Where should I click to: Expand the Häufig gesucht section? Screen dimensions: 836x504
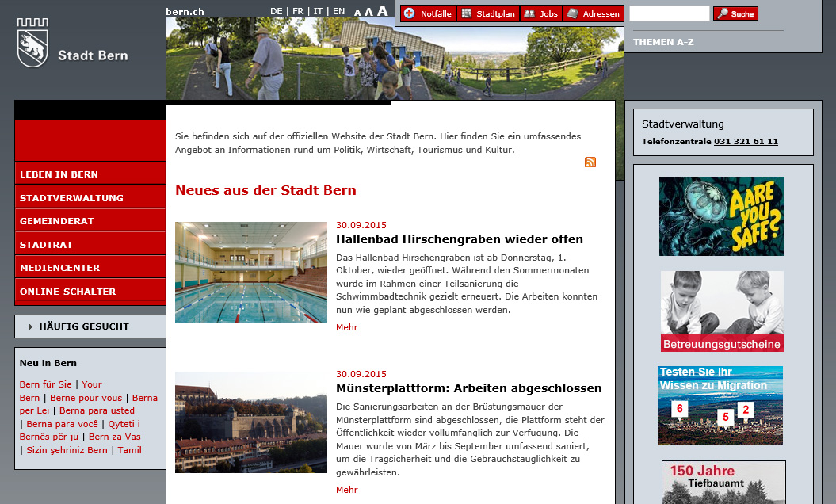pos(90,326)
